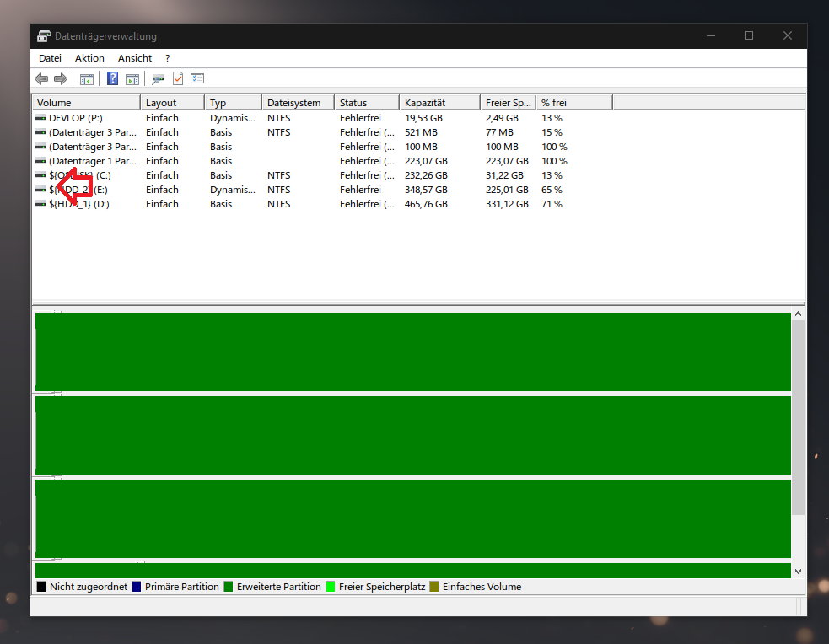
Task: Click the Einfaches Volume legend label
Action: coord(482,587)
